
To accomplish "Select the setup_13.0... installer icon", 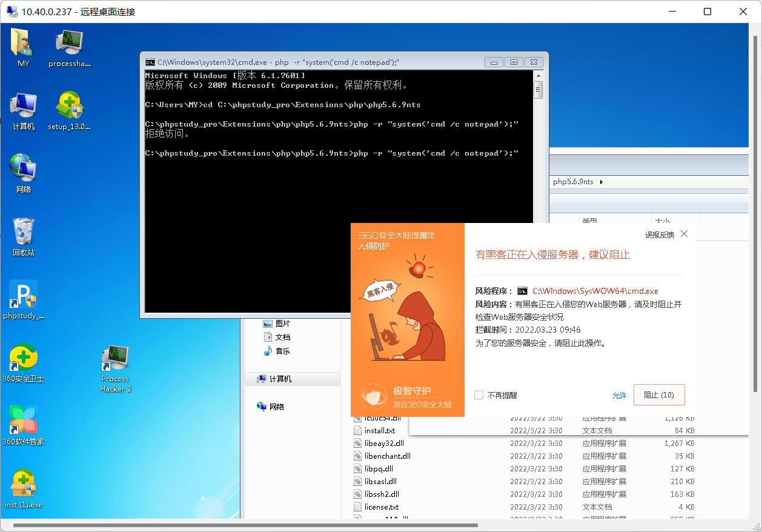I will click(x=69, y=111).
